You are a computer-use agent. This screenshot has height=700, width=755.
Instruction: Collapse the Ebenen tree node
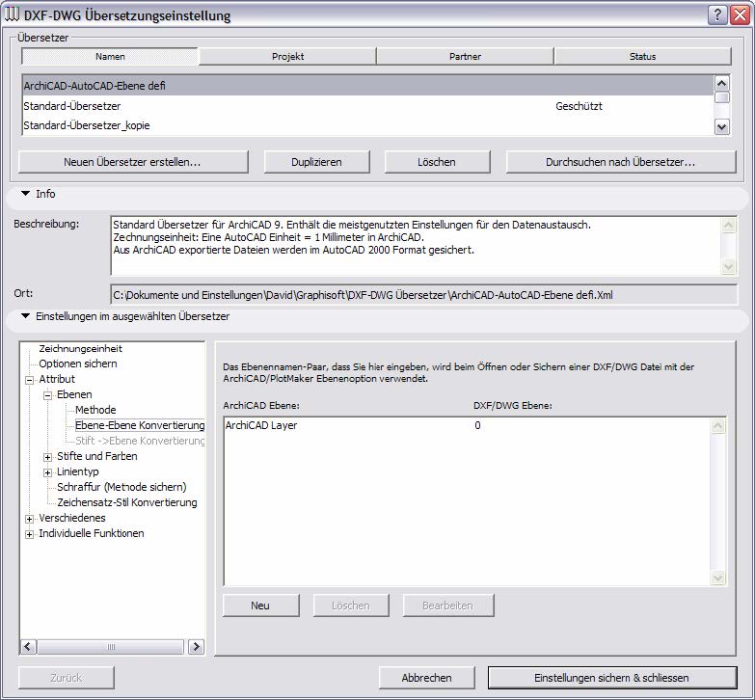click(47, 395)
